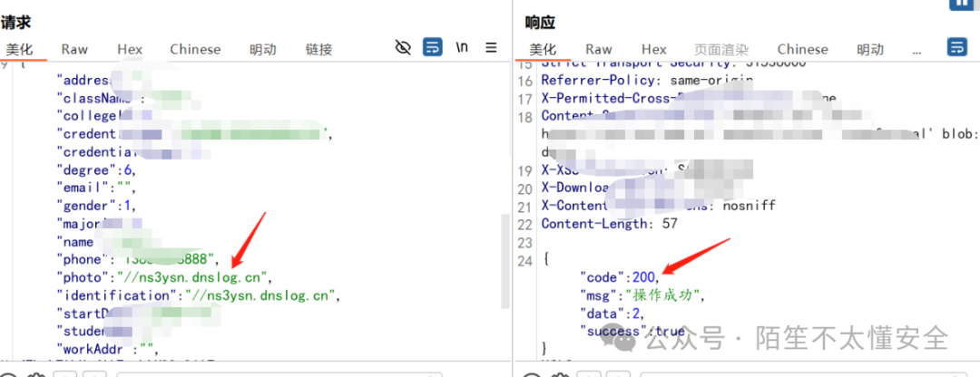Click the "data":2 line in response
Viewport: 980px width, 377px height.
coord(610,314)
